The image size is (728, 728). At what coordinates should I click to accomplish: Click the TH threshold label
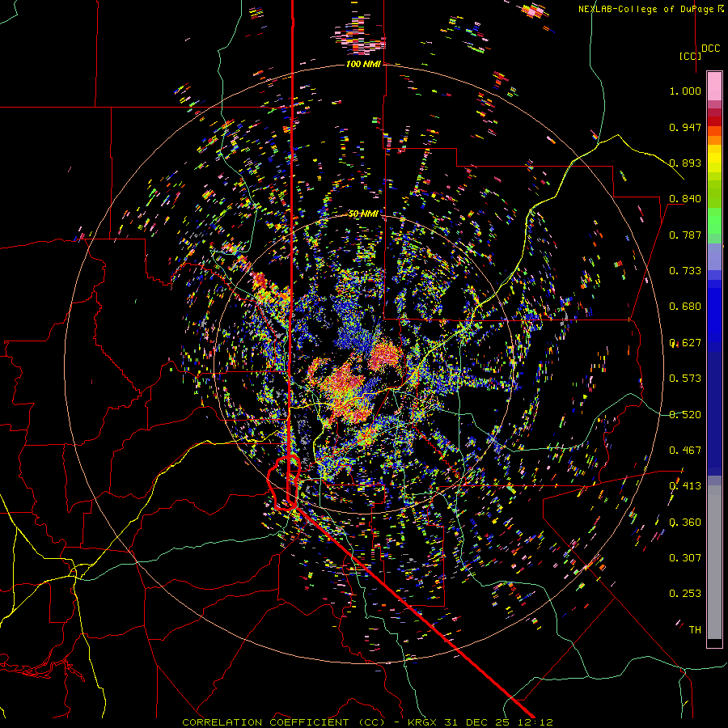click(695, 630)
